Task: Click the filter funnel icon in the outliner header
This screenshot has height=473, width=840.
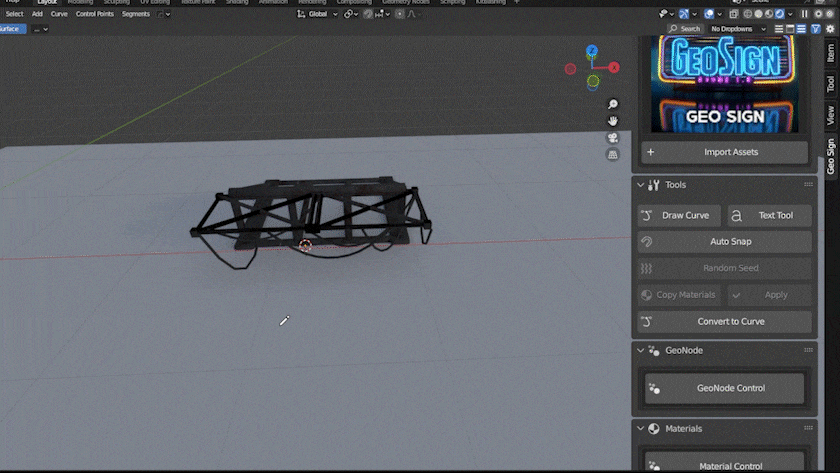Action: pos(816,29)
